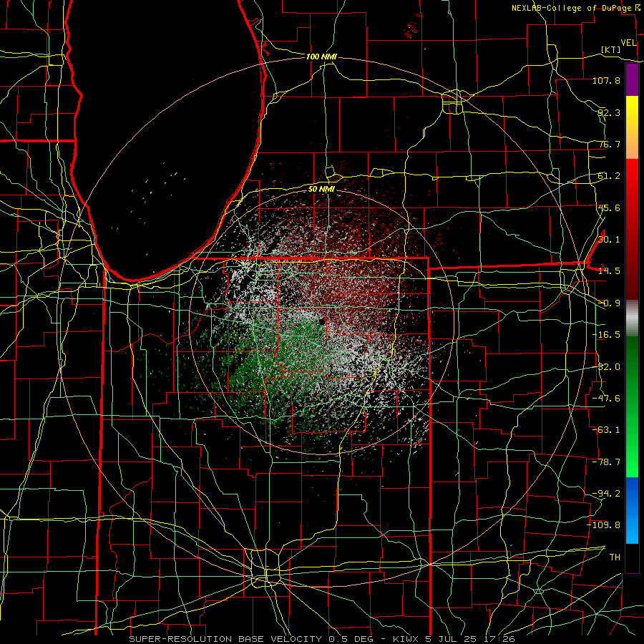644x644 pixels.
Task: Select the -47.6 velocity scale value
Action: [606, 399]
